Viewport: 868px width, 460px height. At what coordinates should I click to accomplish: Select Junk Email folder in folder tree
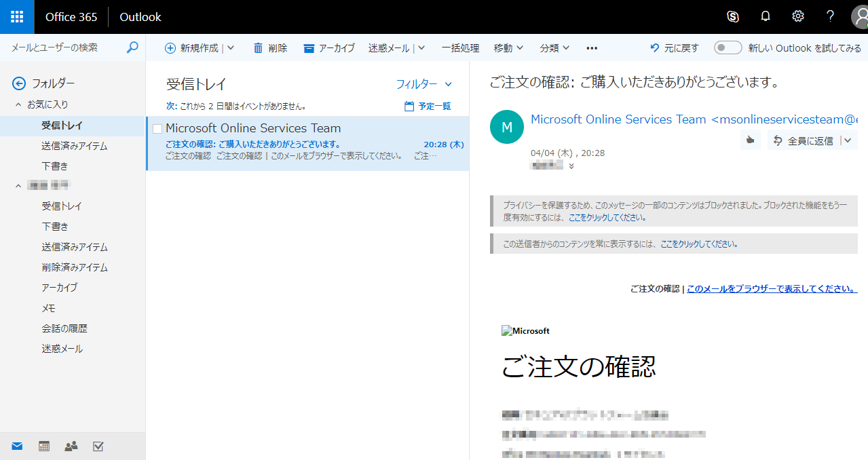pyautogui.click(x=73, y=349)
